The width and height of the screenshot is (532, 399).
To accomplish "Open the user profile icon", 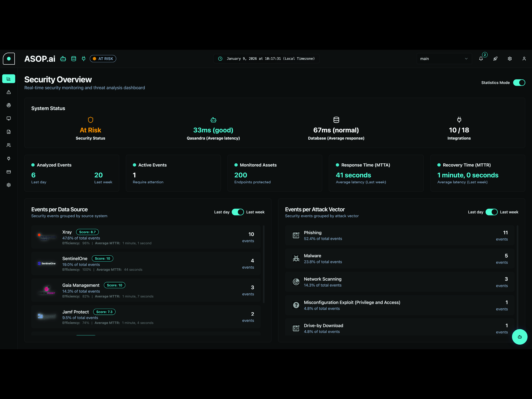I will 524,59.
